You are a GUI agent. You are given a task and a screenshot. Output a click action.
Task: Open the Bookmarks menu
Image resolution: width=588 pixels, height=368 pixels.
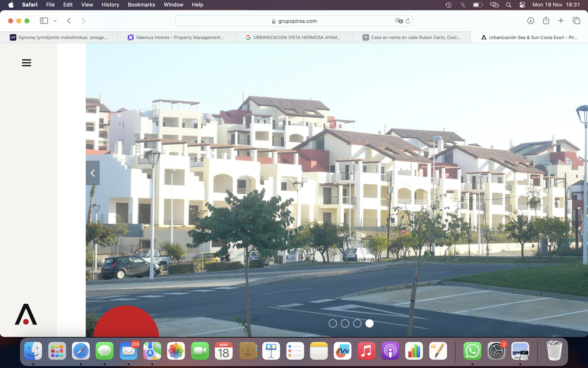[x=141, y=5]
